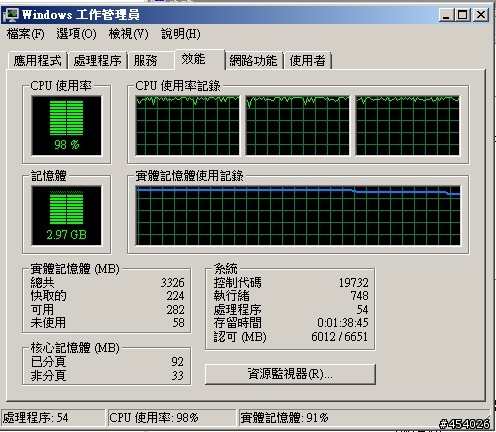The height and width of the screenshot is (432, 496).
Task: Click the 存留時間 value 0:01:38:45
Action: tap(343, 323)
